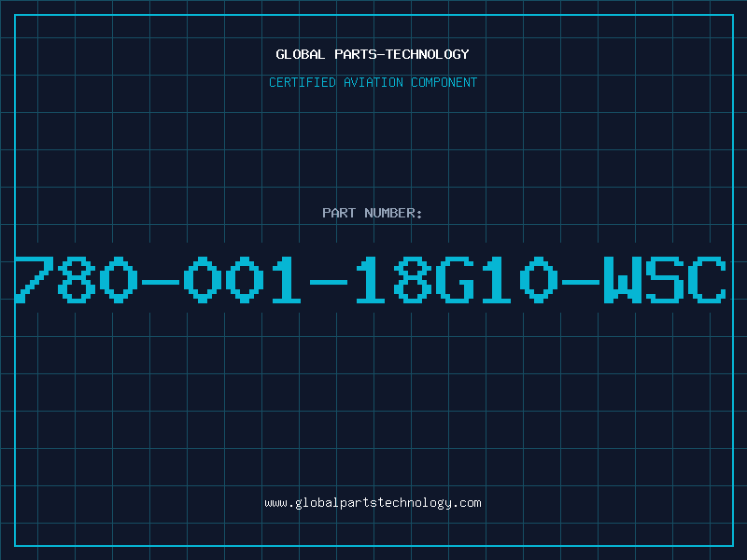The height and width of the screenshot is (560, 747).
Task: Select the part number 780-001-18G10-WSC
Action: [371, 279]
